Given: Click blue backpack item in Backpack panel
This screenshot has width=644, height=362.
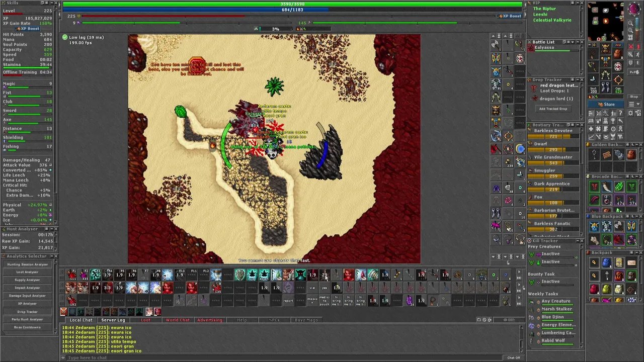Looking at the screenshot, I should click(607, 262).
